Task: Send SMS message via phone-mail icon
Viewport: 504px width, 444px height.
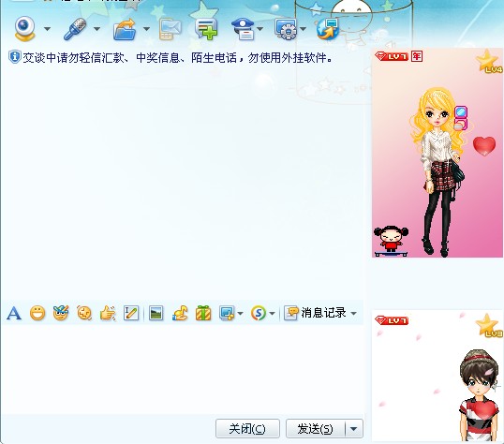Action: pos(170,29)
